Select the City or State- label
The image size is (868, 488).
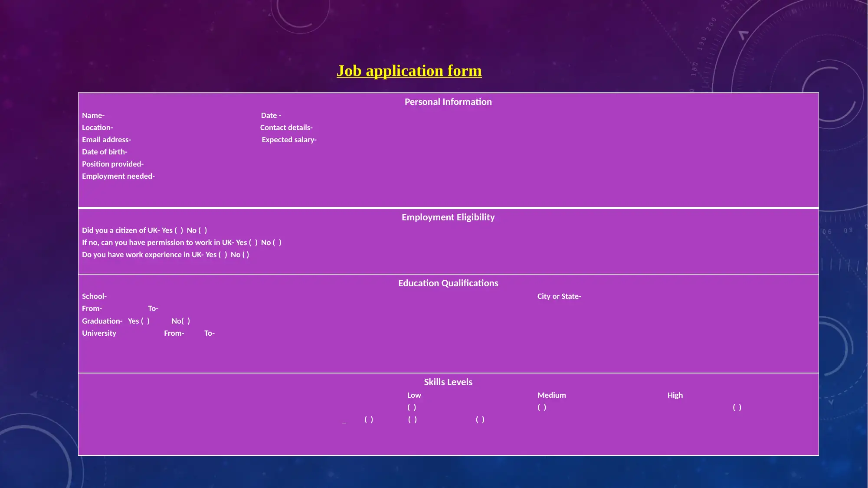[x=559, y=296]
